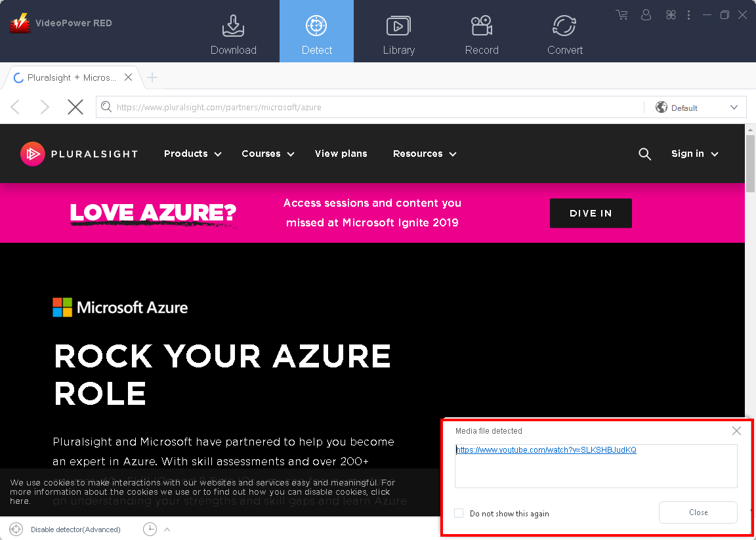
Task: Expand the chevron next to the clock icon
Action: 166,529
